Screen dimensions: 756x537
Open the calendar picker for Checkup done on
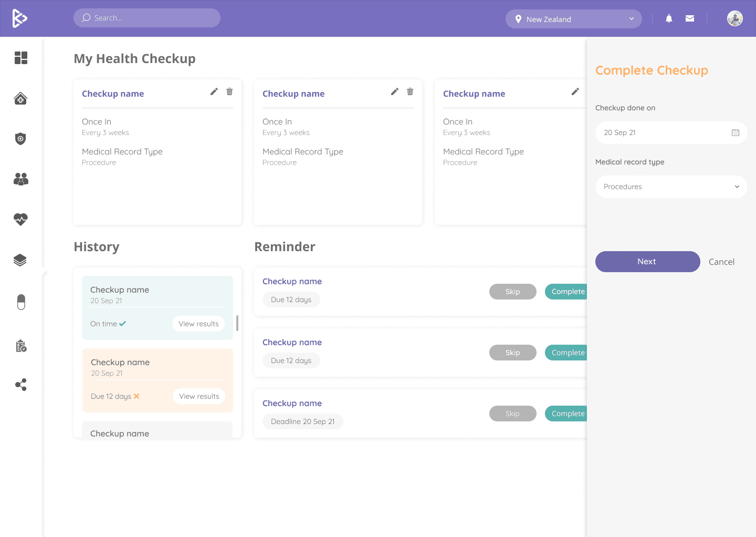[x=735, y=132]
